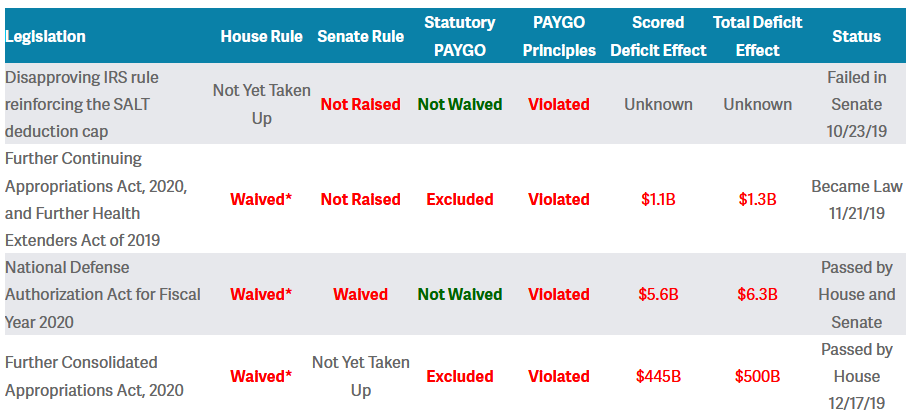Click the PAYGO Principles column header
This screenshot has width=911, height=419.
pos(559,36)
